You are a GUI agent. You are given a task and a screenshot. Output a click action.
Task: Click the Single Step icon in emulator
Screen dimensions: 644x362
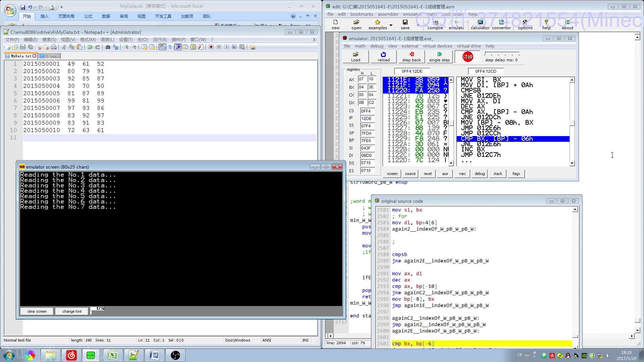point(439,57)
